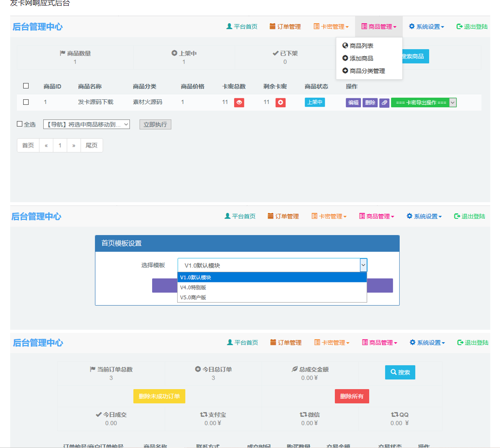This screenshot has width=500, height=448.
Task: Click the purple 编辑 button
Action: (353, 102)
